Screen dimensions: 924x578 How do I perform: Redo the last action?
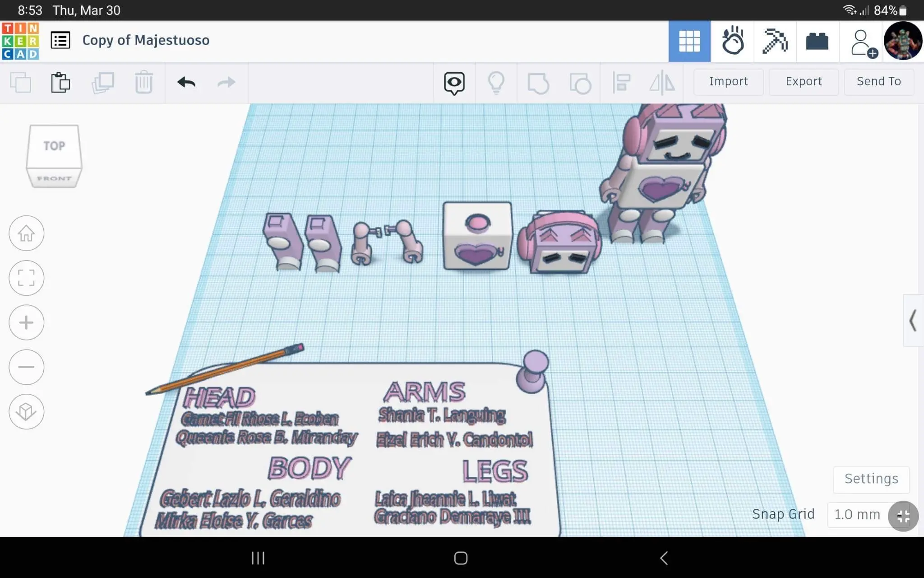[226, 83]
